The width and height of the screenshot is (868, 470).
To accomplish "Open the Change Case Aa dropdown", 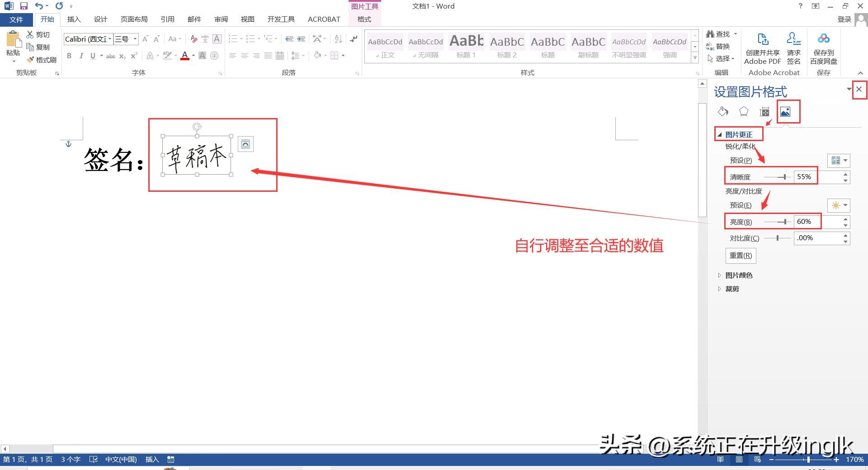I will tap(175, 39).
